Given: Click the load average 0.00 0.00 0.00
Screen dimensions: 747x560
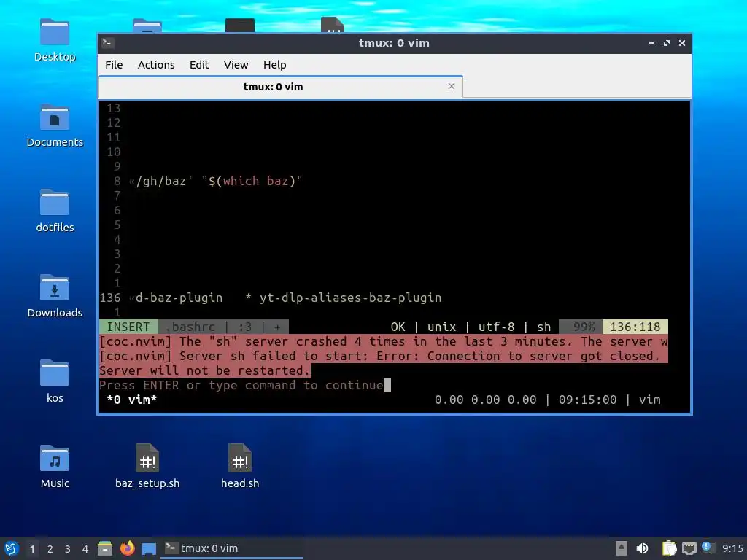Looking at the screenshot, I should click(485, 400).
